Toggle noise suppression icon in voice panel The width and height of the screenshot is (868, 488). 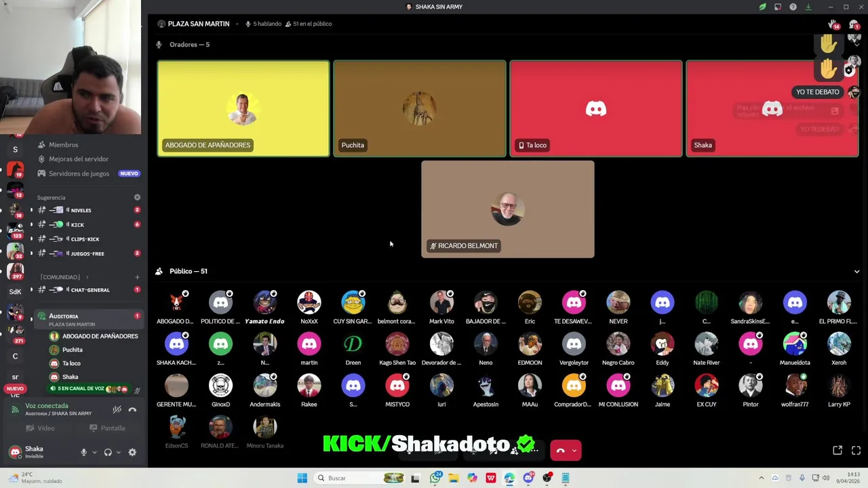117,409
